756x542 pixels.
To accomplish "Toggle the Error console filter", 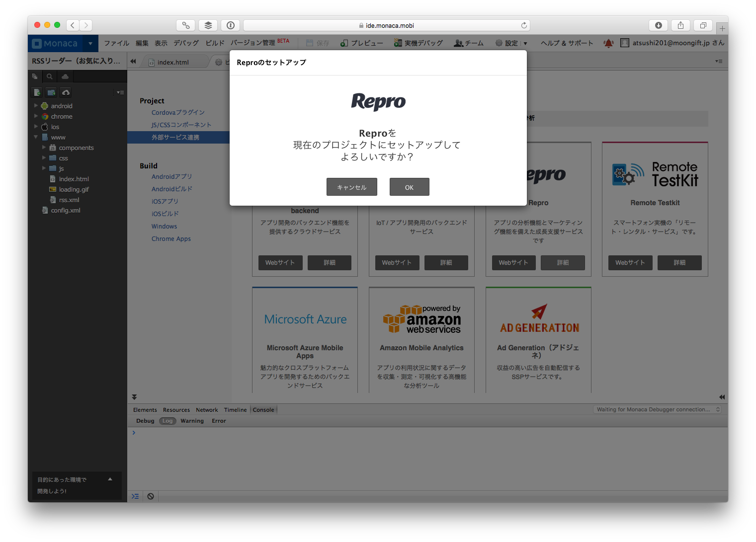I will 219,421.
